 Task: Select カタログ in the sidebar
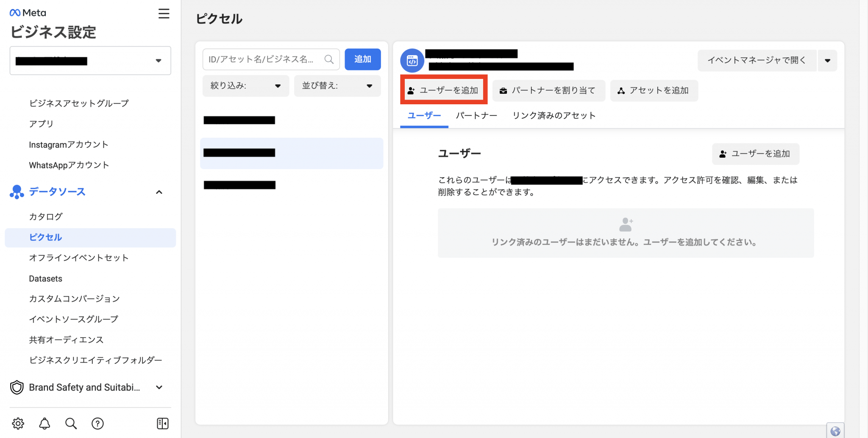coord(46,217)
